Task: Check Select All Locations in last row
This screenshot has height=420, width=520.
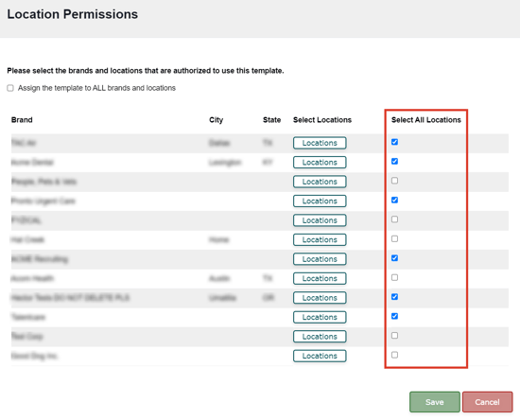Action: 394,355
